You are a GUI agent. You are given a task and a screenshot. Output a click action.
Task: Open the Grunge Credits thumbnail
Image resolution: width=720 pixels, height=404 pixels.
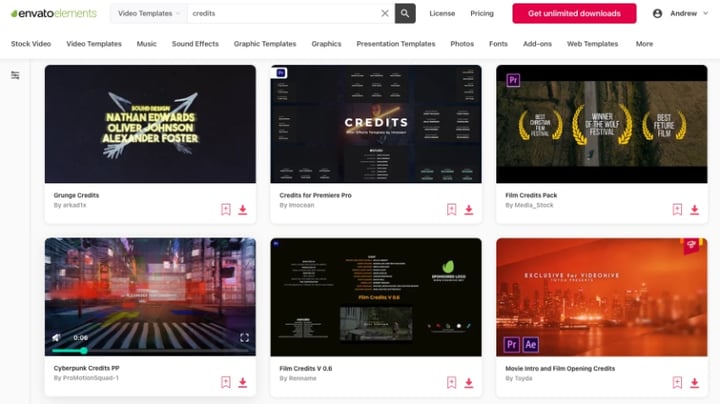(x=150, y=124)
